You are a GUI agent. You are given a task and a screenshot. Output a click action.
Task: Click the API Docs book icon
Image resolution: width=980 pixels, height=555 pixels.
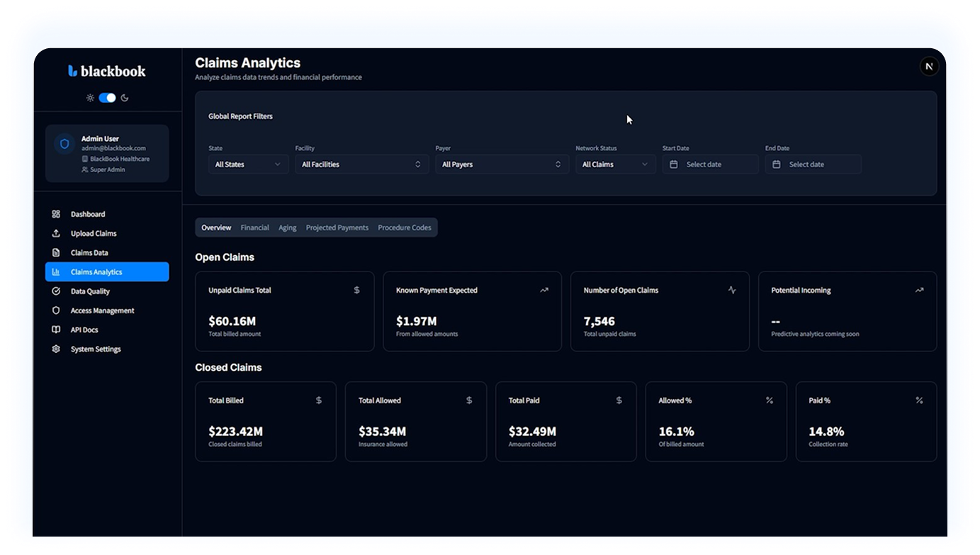(x=55, y=329)
